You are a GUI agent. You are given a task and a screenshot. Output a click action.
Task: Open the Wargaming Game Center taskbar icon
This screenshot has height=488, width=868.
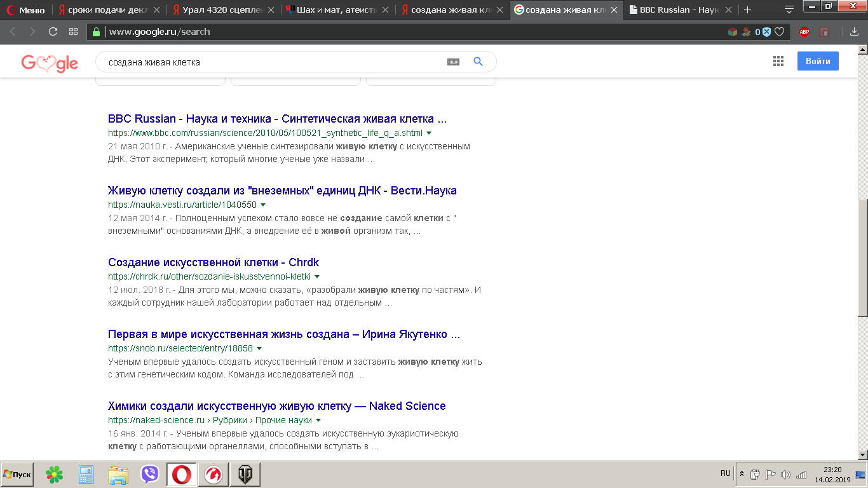tap(213, 475)
